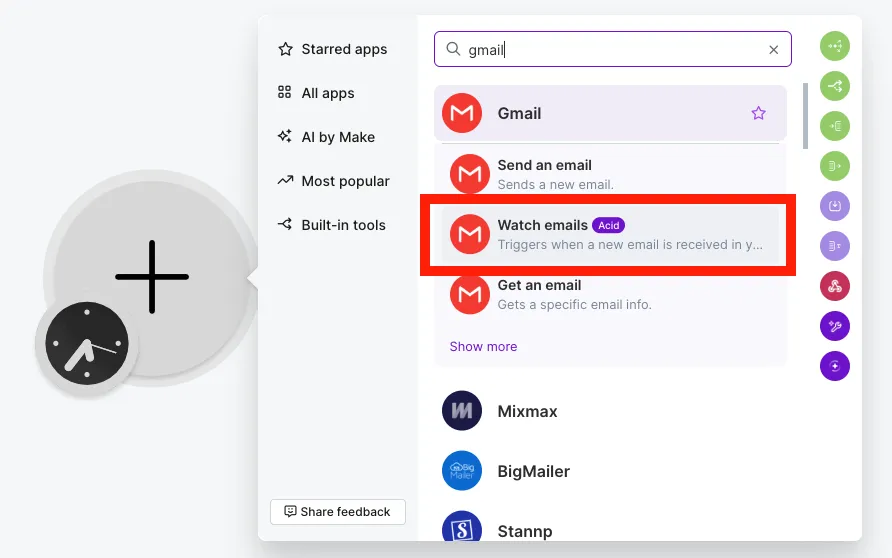Click the green flow control dots icon
Image resolution: width=892 pixels, height=558 pixels.
click(x=835, y=46)
